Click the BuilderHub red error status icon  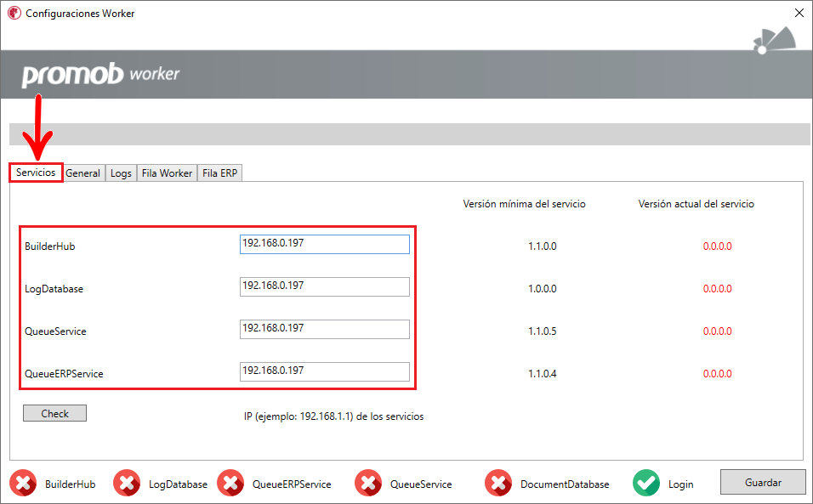[23, 484]
